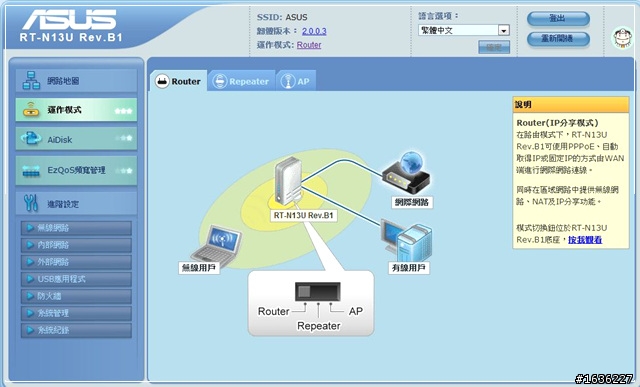Click the 進階設定 wrench tools icon

point(31,203)
